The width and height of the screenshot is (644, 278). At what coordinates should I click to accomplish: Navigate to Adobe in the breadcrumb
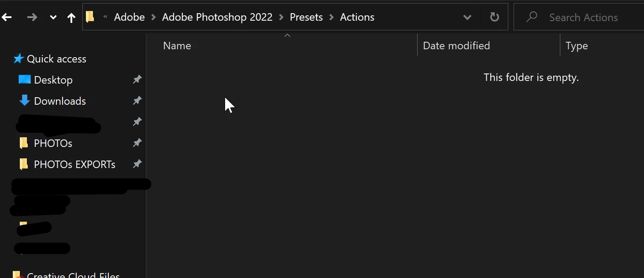[130, 17]
